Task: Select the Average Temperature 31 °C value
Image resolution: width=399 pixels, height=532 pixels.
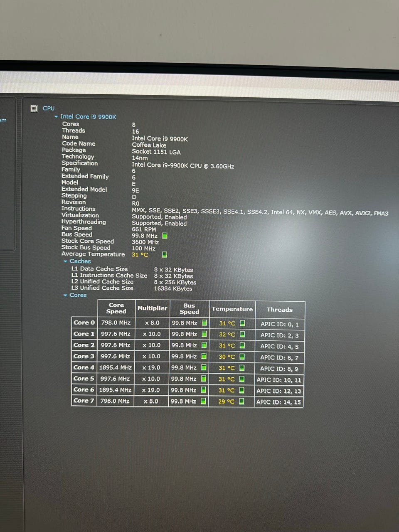Action: (140, 254)
